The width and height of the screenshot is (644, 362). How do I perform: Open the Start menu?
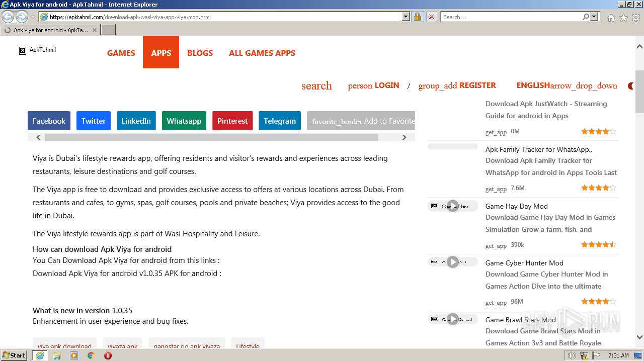pyautogui.click(x=14, y=355)
